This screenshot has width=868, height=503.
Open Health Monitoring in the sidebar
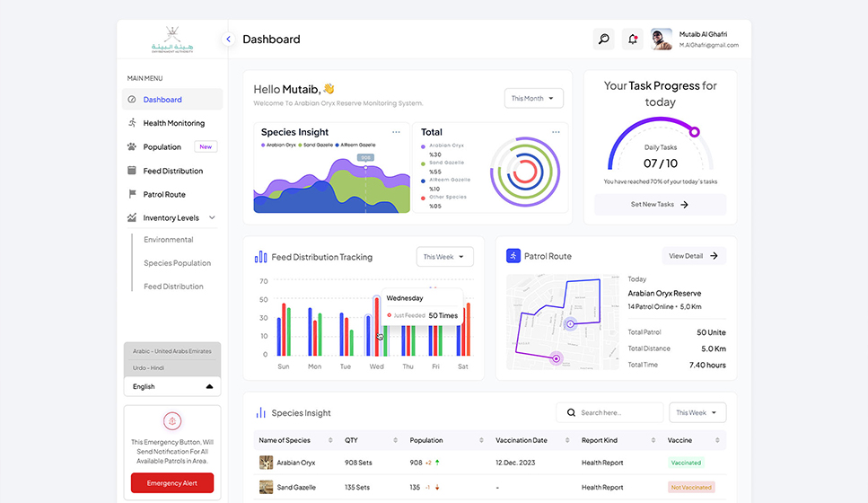[x=173, y=123]
